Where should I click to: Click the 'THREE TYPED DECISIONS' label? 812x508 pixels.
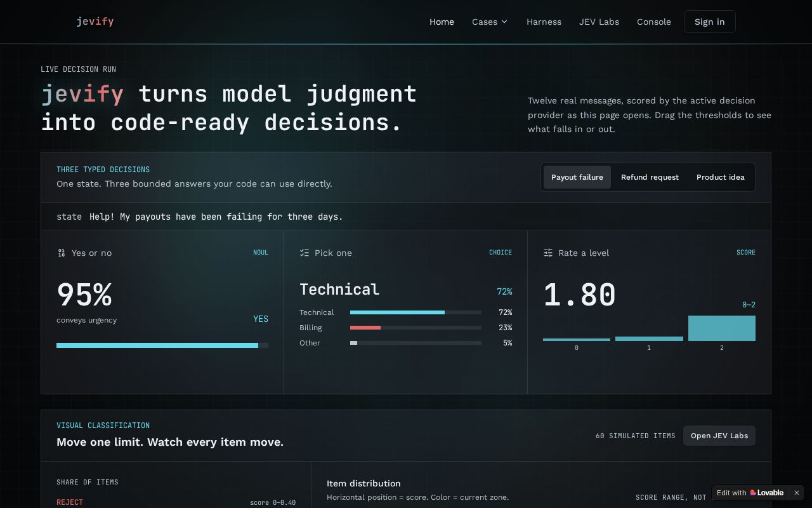click(103, 170)
